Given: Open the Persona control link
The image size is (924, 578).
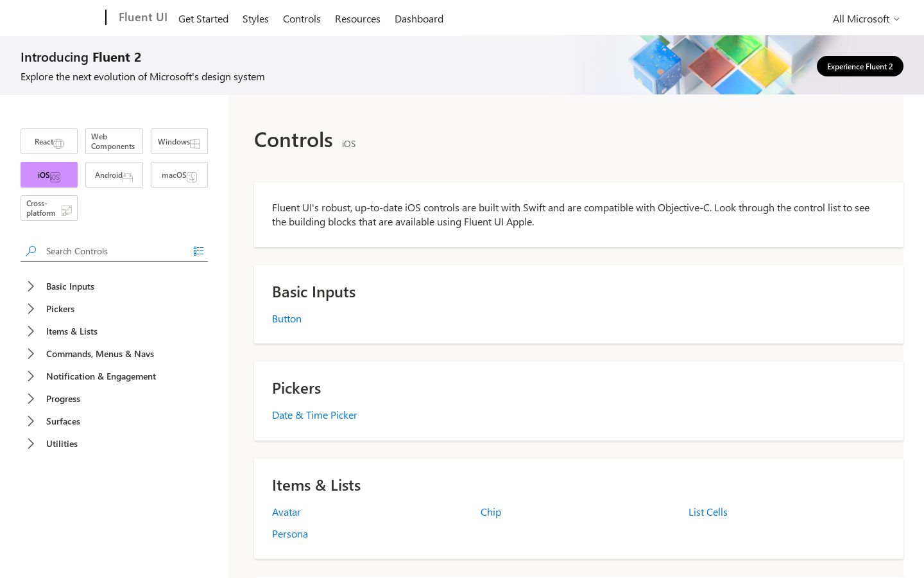Looking at the screenshot, I should click(290, 534).
